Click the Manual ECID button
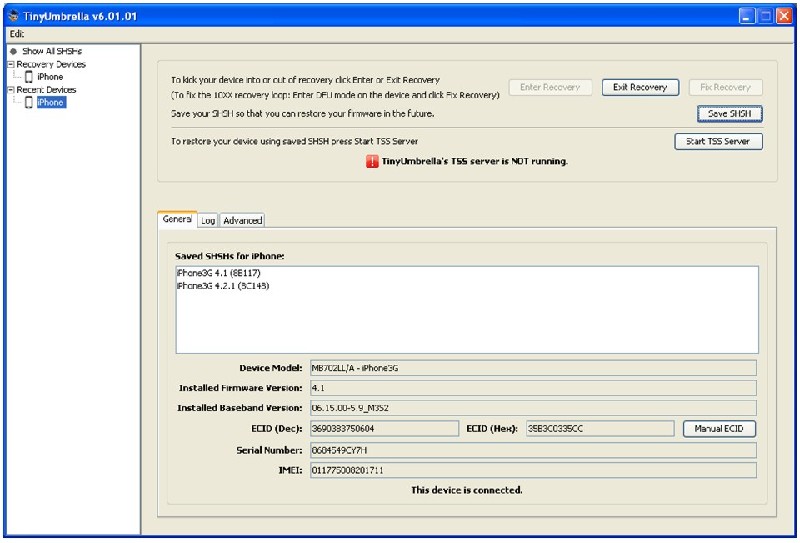800x543 pixels. [719, 429]
